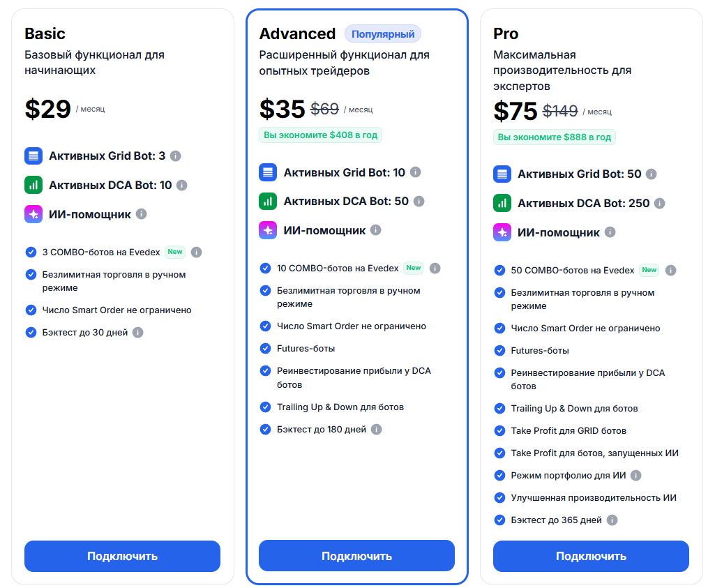715x588 pixels.
Task: Click info icon beside Режим портфолио для ИИ
Action: [x=635, y=476]
